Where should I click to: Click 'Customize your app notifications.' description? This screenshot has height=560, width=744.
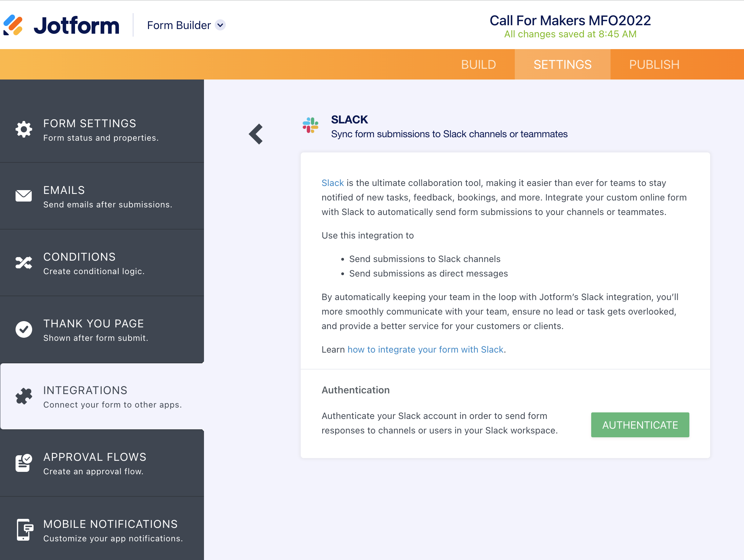(113, 539)
